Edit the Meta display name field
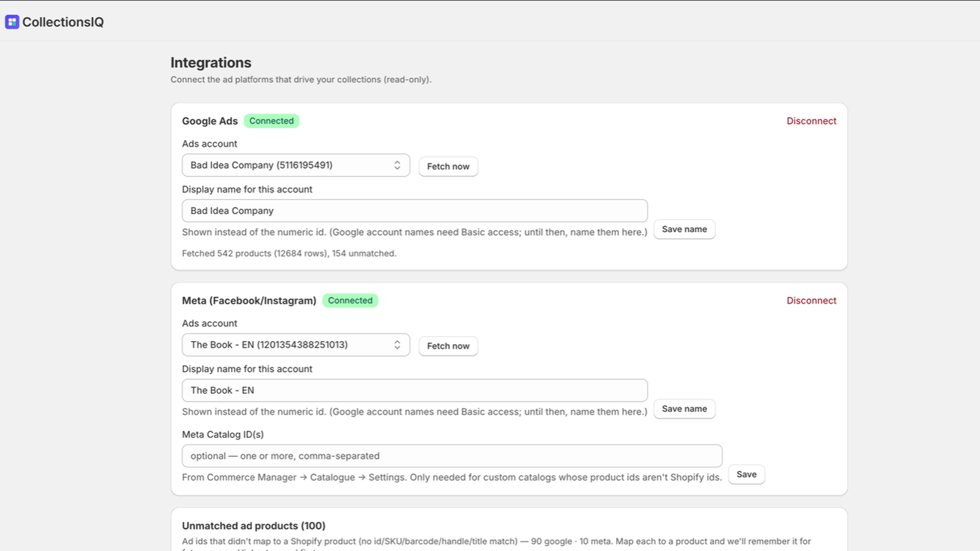This screenshot has width=980, height=551. [x=415, y=390]
